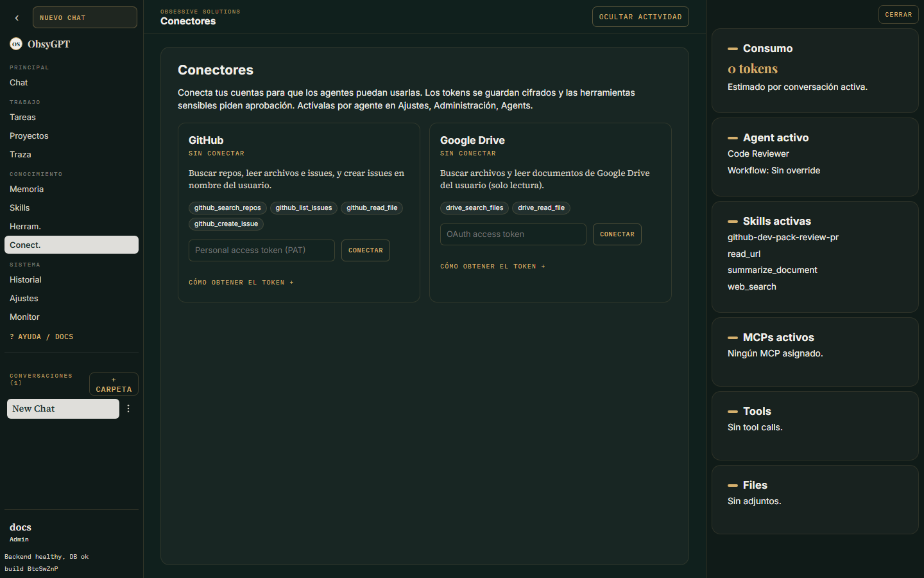Open Historial in the sidebar
The width and height of the screenshot is (924, 578).
[x=71, y=279]
